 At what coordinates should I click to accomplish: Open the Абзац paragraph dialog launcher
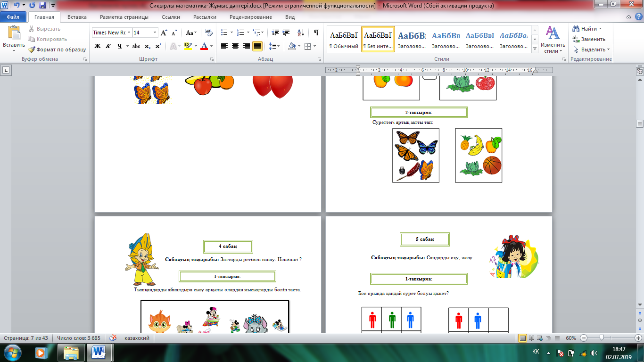point(320,59)
